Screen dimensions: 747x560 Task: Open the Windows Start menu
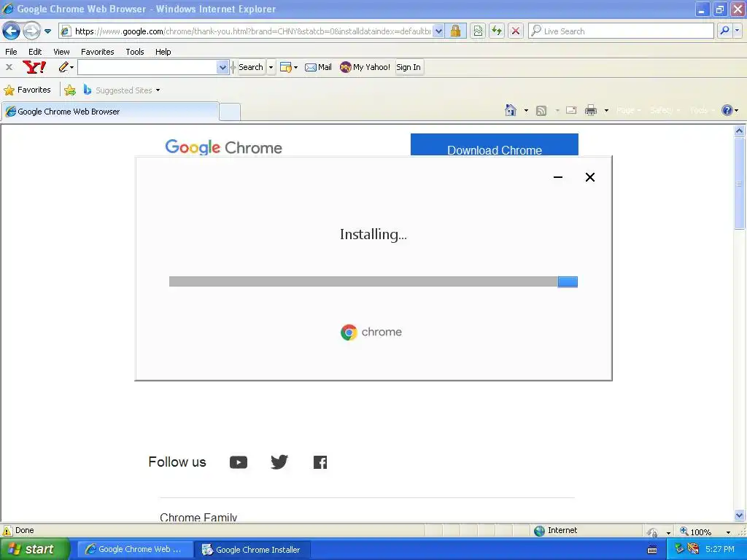tap(34, 549)
